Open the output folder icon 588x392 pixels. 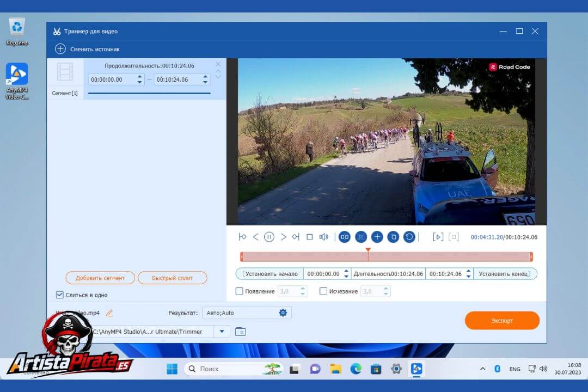click(x=241, y=332)
